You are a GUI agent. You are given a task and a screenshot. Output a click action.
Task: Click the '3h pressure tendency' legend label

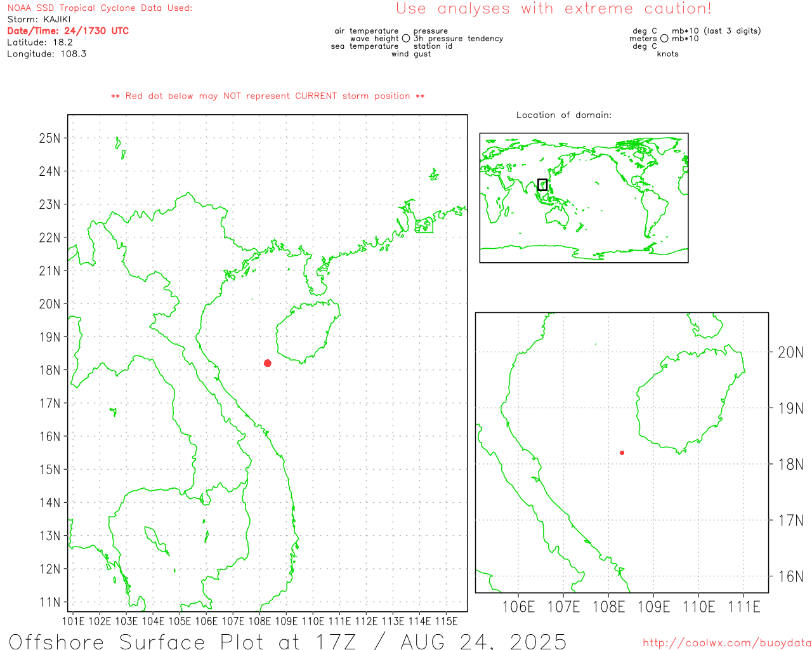click(x=458, y=39)
